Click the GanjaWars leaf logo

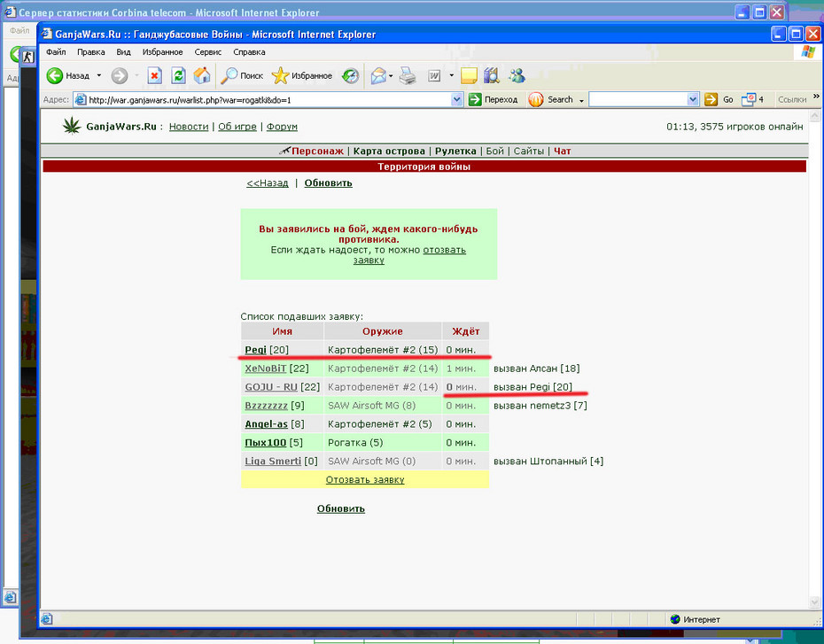tap(72, 126)
